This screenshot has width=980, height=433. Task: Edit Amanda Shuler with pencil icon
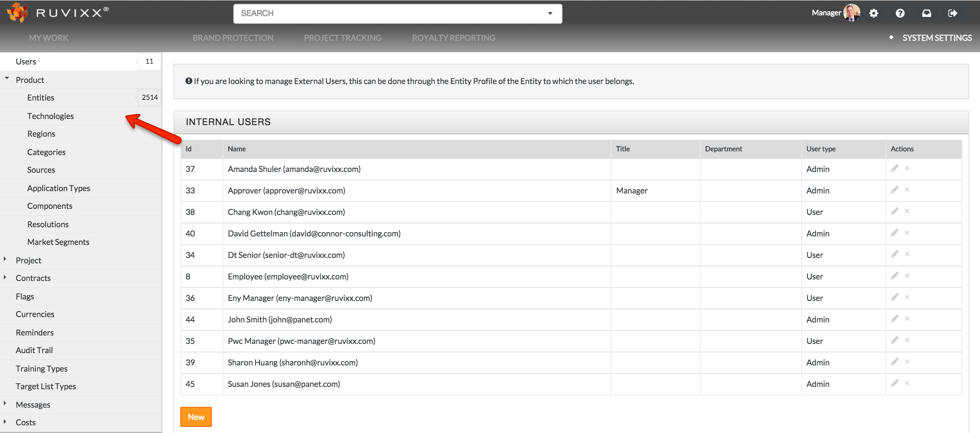coord(894,169)
